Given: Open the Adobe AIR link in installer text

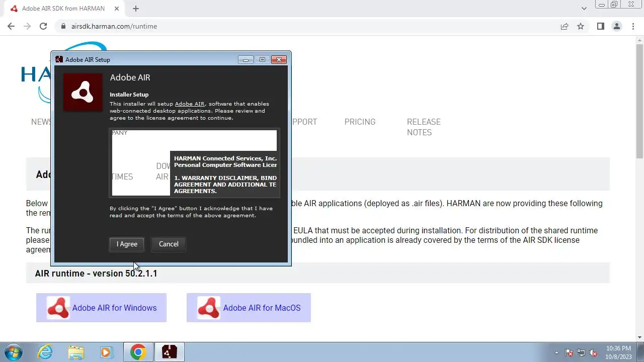Looking at the screenshot, I should click(x=190, y=104).
